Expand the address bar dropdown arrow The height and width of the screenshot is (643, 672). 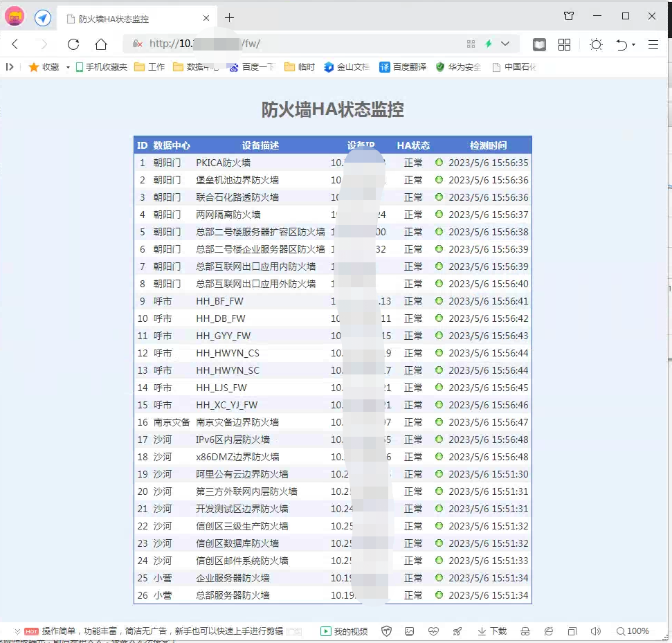tap(505, 44)
